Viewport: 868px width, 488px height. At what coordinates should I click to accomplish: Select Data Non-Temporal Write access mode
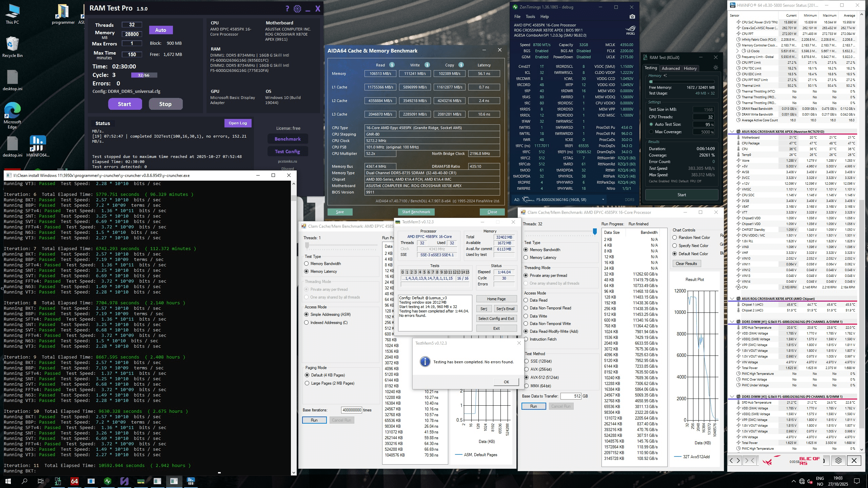click(x=526, y=324)
